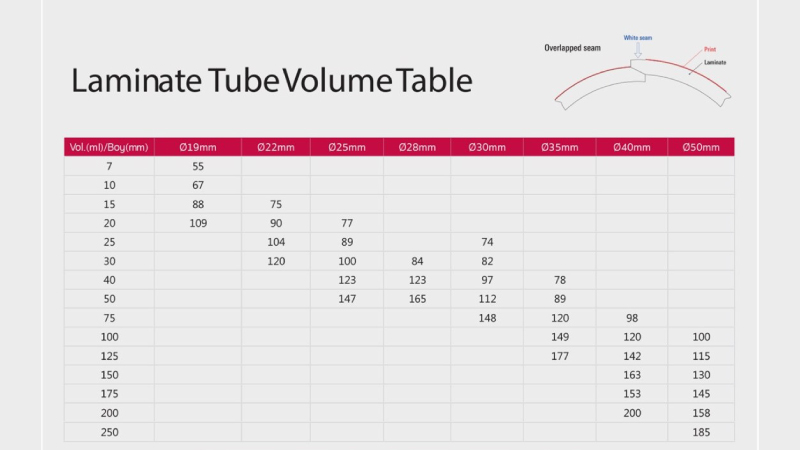Viewport: 800px width, 450px height.
Task: Select value 148 in the Ø30mm column
Action: [487, 318]
